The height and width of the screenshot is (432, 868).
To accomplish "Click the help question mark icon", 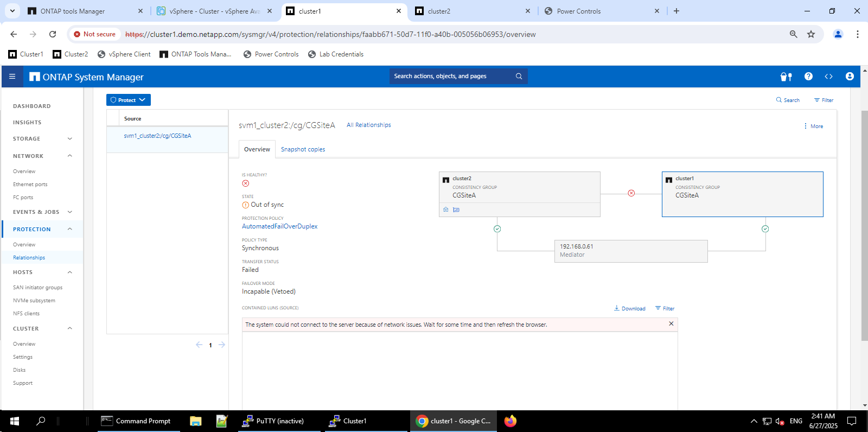I will click(x=808, y=77).
